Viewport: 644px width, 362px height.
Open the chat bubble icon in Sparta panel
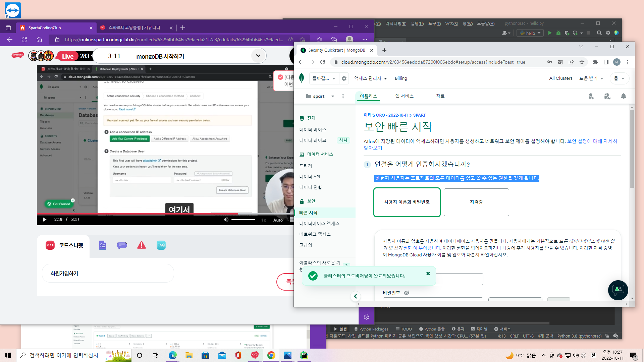tap(122, 245)
